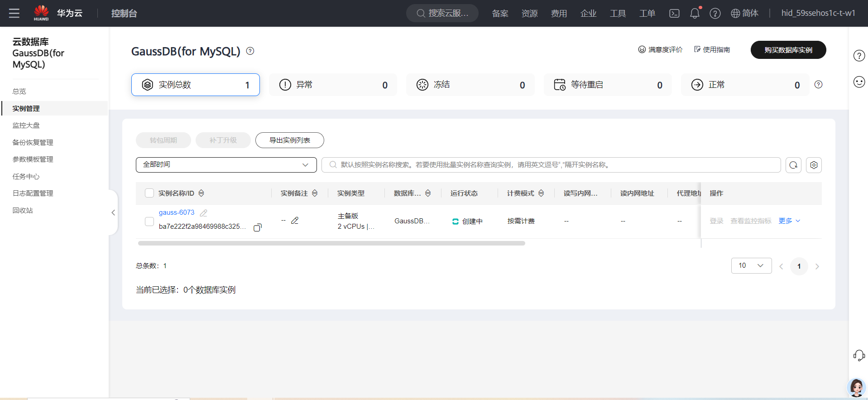Open the CloudShell terminal icon
The height and width of the screenshot is (400, 868).
(x=674, y=13)
